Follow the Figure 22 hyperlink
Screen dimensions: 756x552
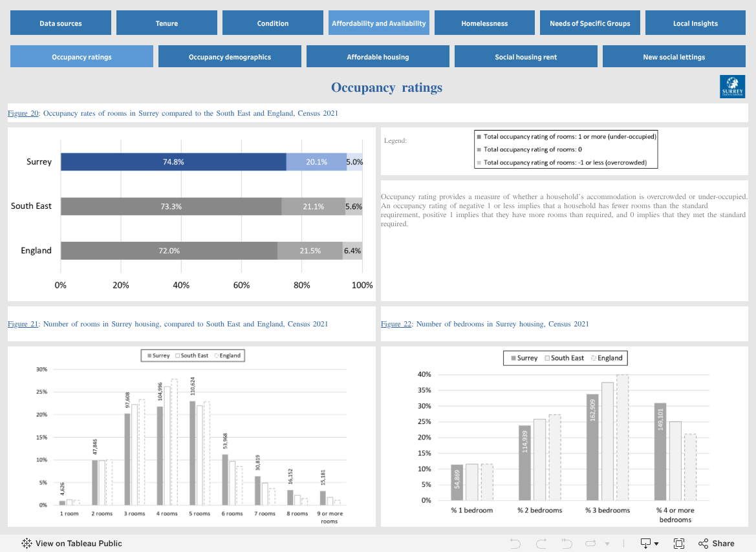coord(396,324)
